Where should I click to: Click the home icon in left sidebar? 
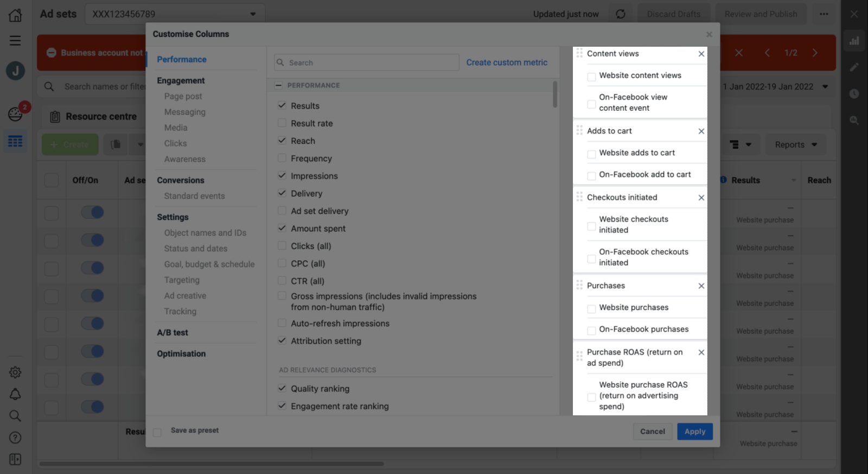point(15,15)
